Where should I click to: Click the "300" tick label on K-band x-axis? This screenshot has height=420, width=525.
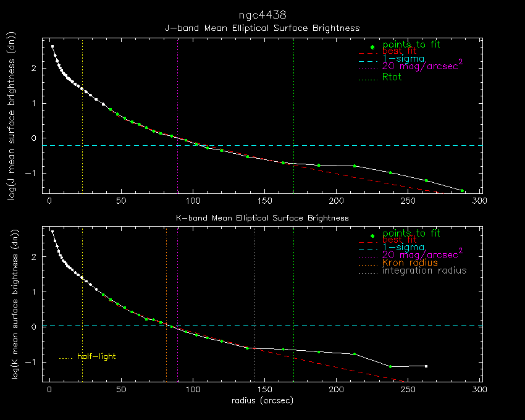coord(480,390)
